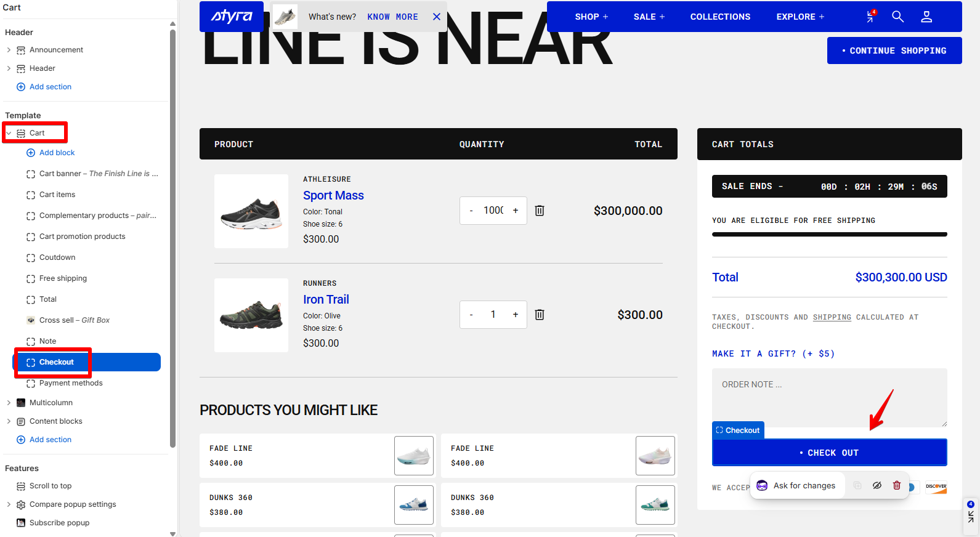980x537 pixels.
Task: Select the Payment methods block
Action: (65, 383)
